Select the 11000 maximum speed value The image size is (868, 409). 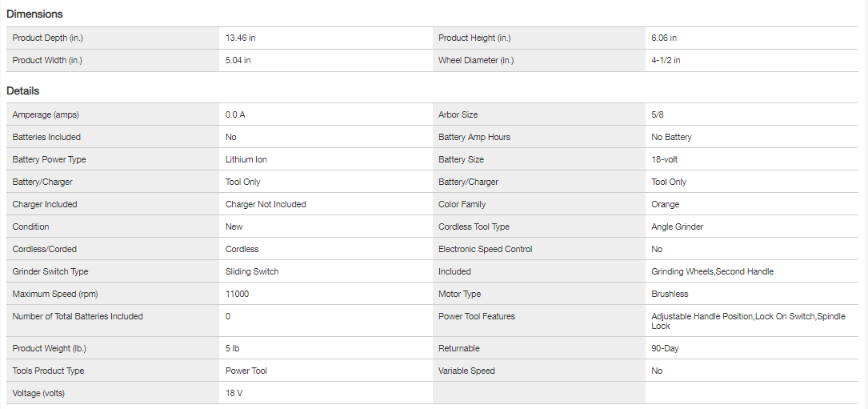[x=237, y=294]
